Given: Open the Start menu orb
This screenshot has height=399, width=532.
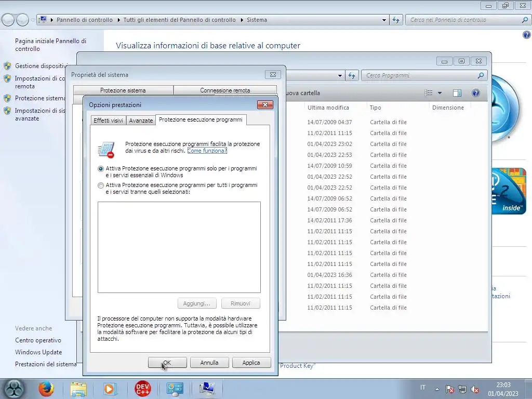Looking at the screenshot, I should tap(14, 389).
